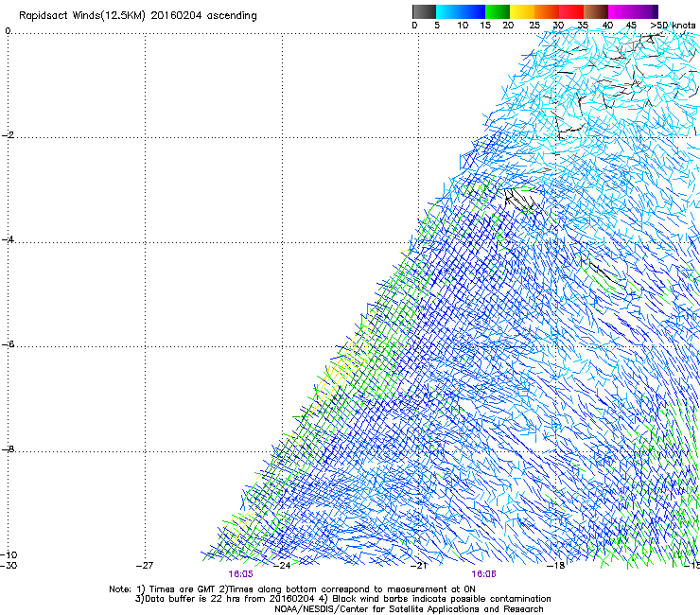Click the orange 25-30 knots legend swatch
The height and width of the screenshot is (615, 700).
click(547, 11)
